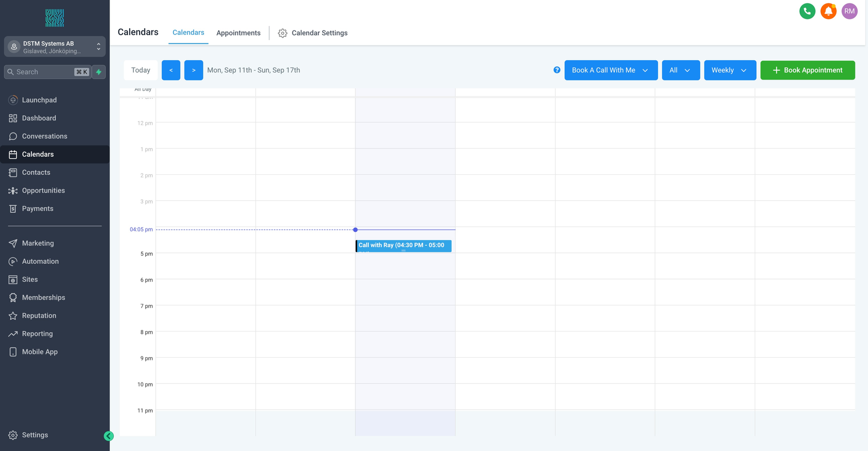Screen dimensions: 868x451
Task: Open the All filter dropdown
Action: (x=680, y=71)
